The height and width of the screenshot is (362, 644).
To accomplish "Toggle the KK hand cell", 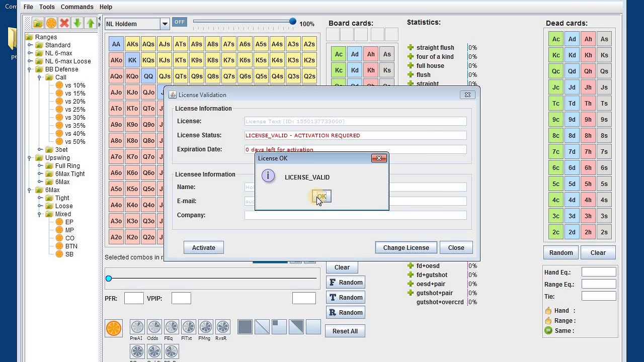I will pos(132,60).
